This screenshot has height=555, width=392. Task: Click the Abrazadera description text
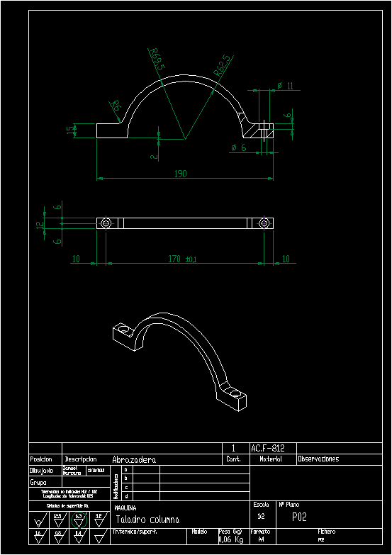(x=134, y=459)
